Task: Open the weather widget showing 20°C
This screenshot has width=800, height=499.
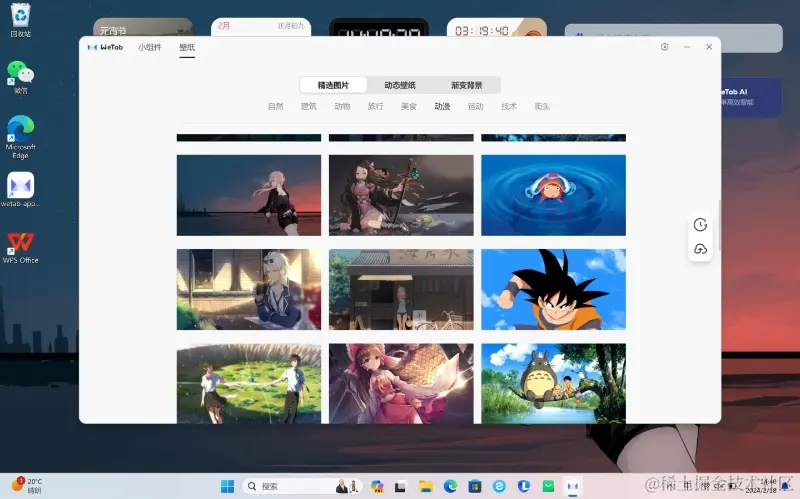Action: [27, 486]
